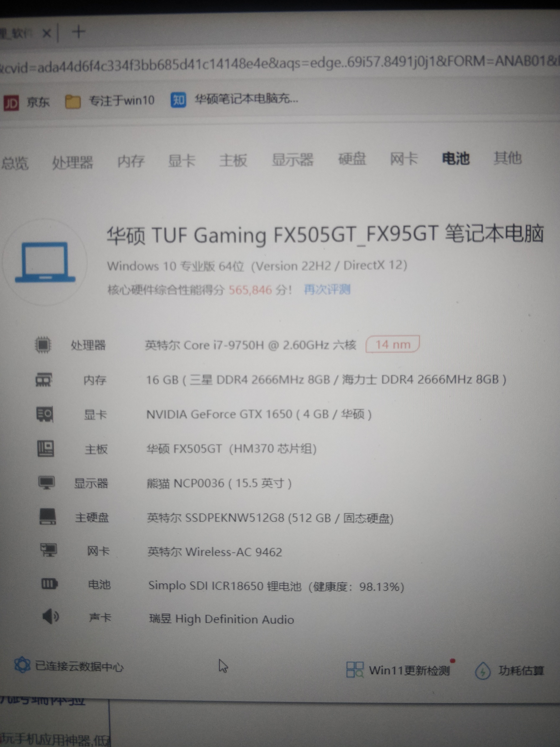The height and width of the screenshot is (747, 560).
Task: Click the 知 Zhihu bookmark icon
Action: click(178, 100)
